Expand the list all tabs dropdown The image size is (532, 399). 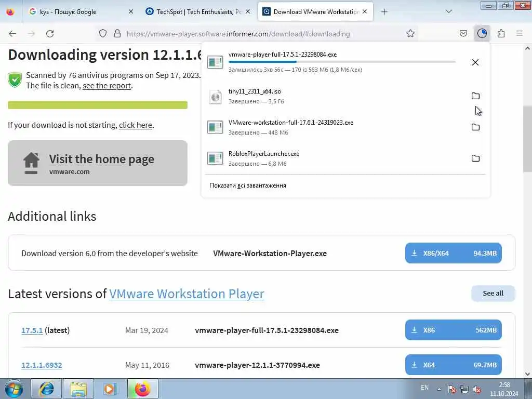pos(449,11)
